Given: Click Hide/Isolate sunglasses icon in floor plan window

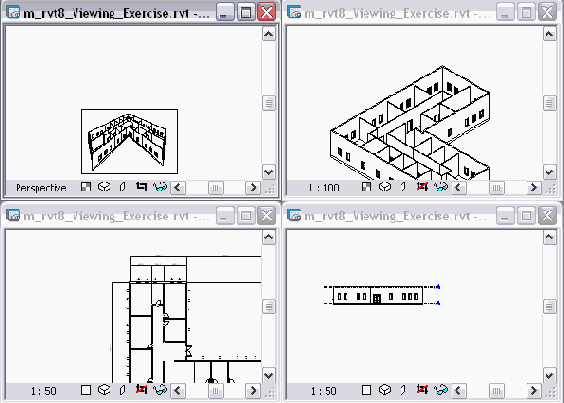Looking at the screenshot, I should [x=160, y=390].
